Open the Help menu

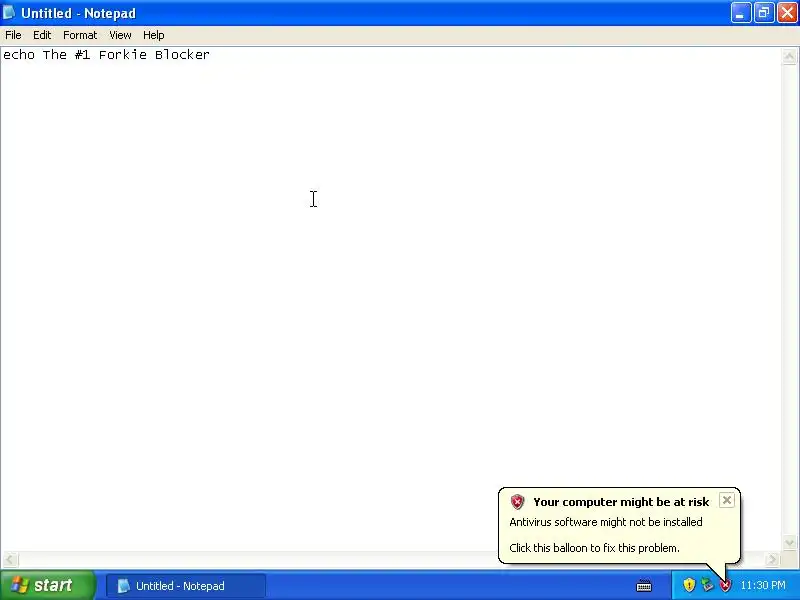[154, 35]
